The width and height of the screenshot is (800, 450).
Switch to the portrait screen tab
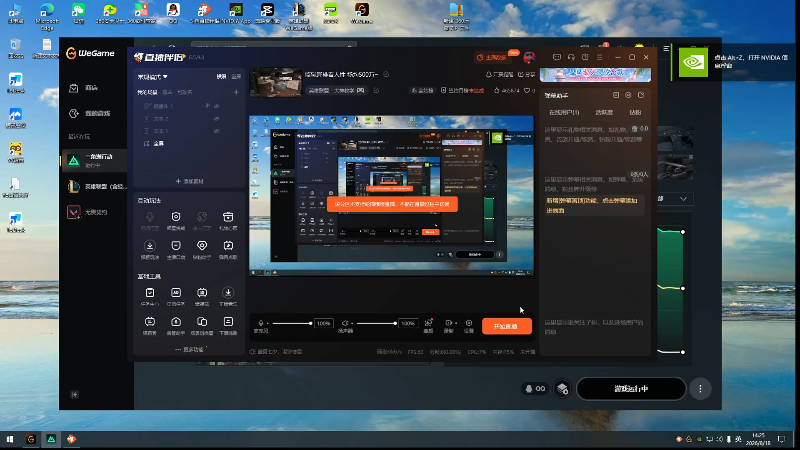236,77
